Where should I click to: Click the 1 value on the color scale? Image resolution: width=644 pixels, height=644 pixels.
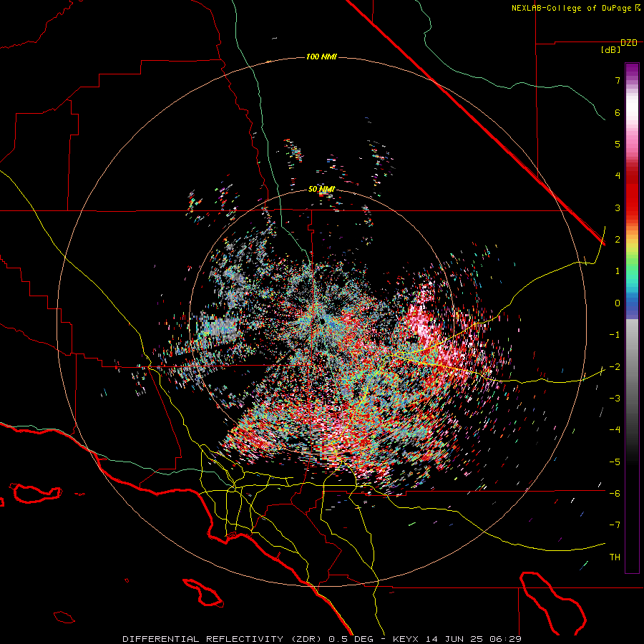(618, 271)
